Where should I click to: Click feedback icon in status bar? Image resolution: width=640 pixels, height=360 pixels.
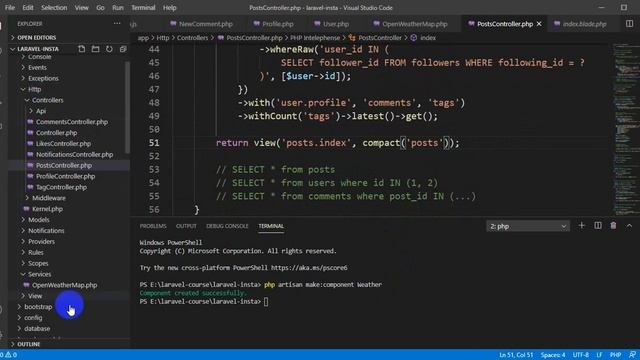632,355
